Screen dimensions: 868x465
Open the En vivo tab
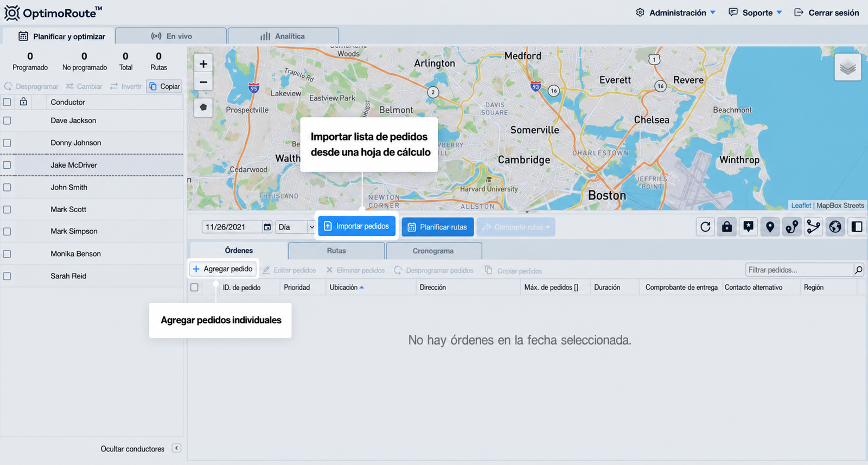click(171, 36)
